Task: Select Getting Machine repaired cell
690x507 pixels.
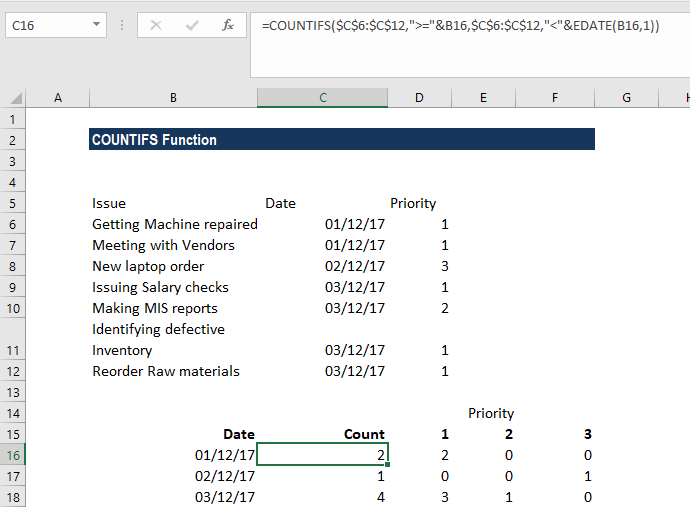Action: 175,224
